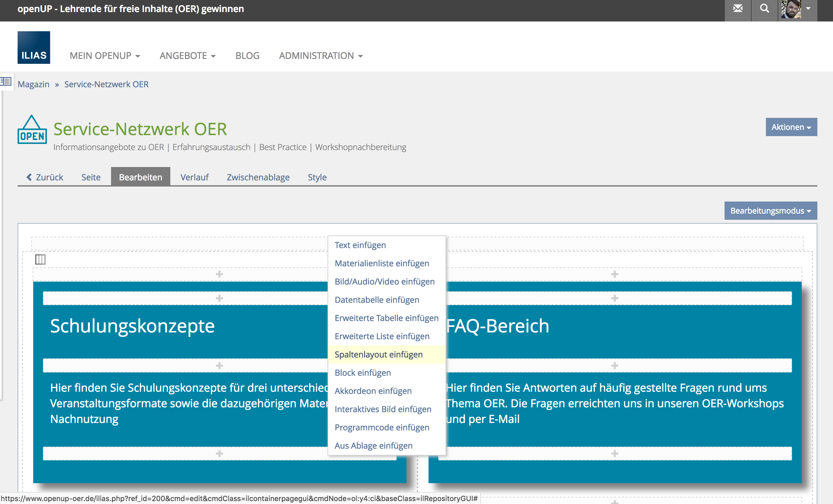Switch to the Verlauf tab
This screenshot has height=504, width=833.
tap(194, 177)
